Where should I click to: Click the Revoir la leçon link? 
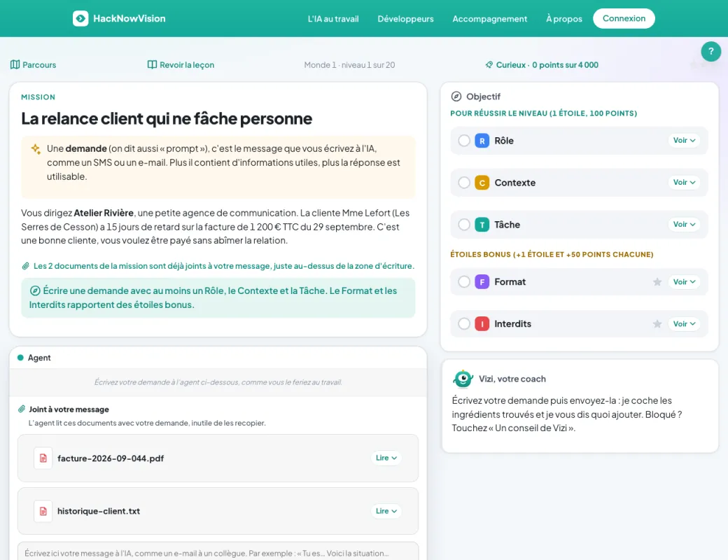(x=181, y=65)
